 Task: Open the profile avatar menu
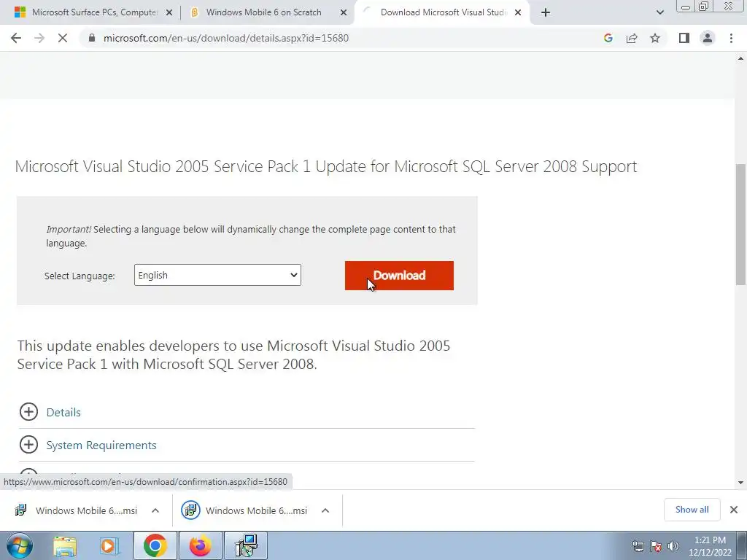coord(708,38)
